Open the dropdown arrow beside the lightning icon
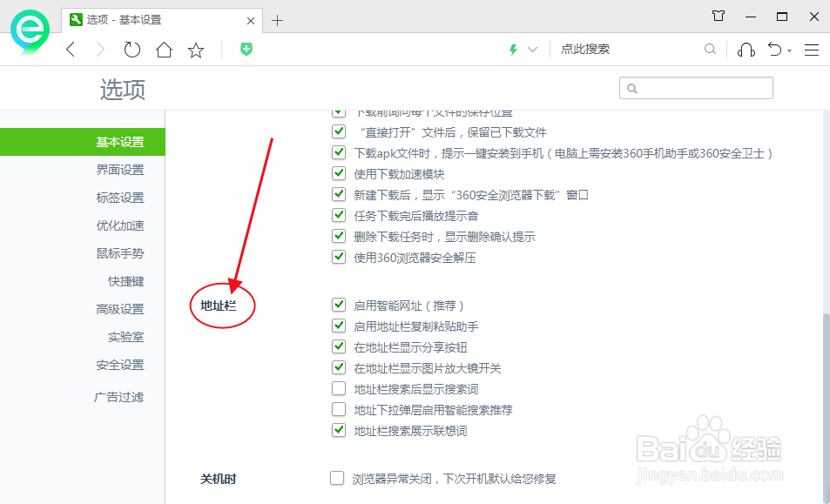Screen dimensions: 830x504 [531, 50]
